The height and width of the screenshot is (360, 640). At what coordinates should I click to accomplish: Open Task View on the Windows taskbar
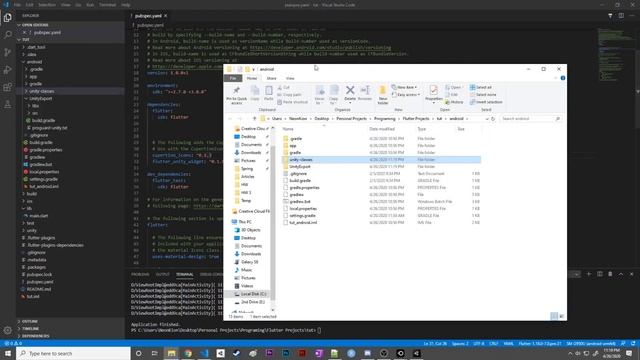point(155,353)
